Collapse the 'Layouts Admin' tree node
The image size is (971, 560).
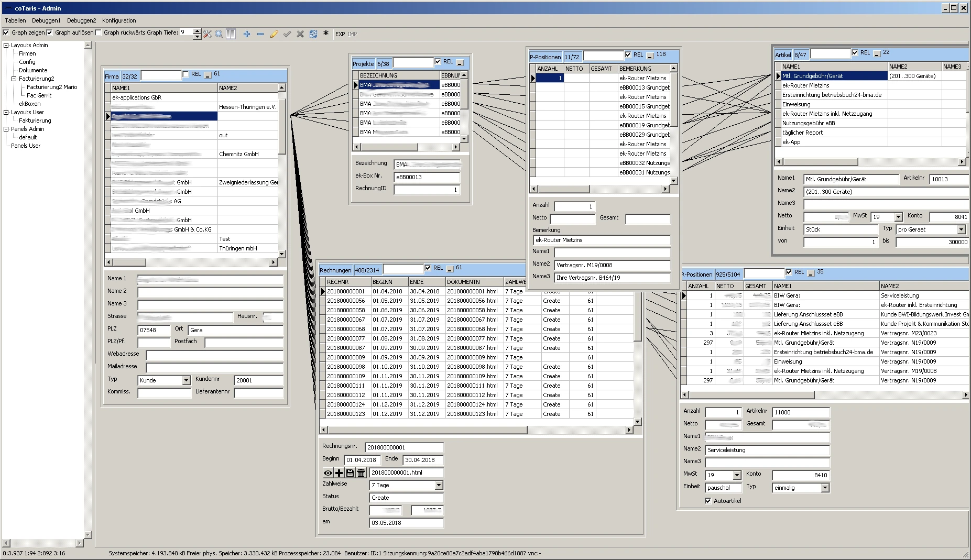(x=6, y=45)
